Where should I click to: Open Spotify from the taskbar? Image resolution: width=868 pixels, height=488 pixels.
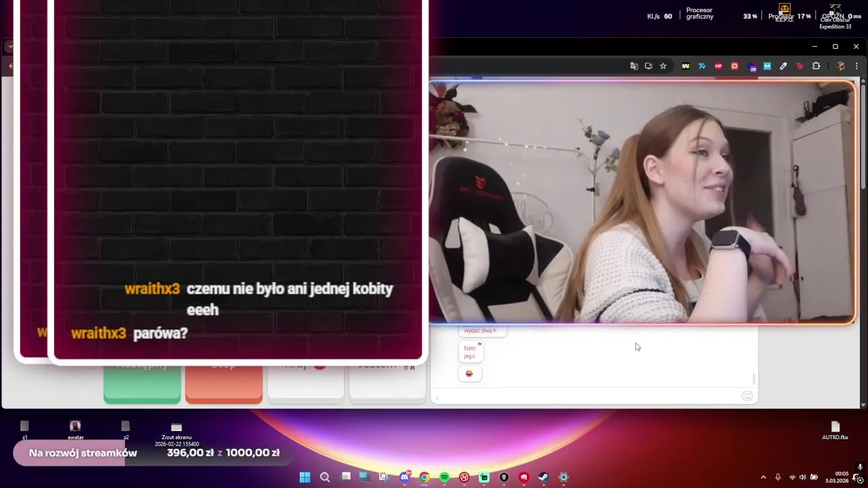[444, 477]
